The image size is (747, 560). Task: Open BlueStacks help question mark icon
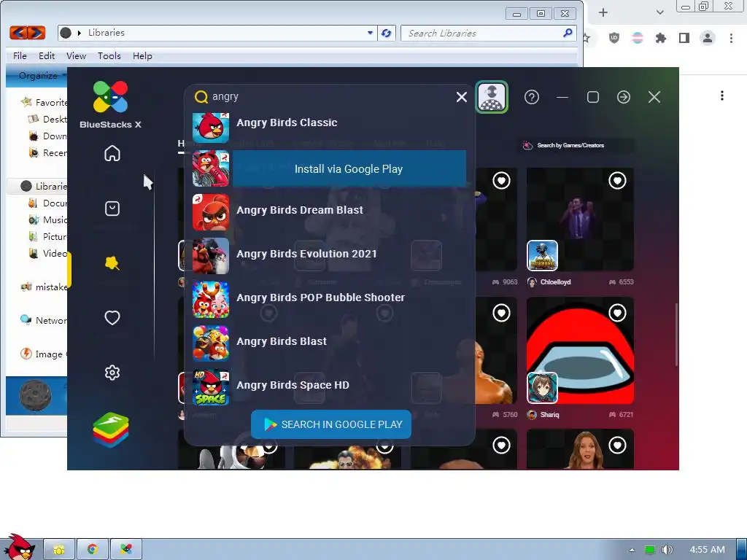[532, 97]
